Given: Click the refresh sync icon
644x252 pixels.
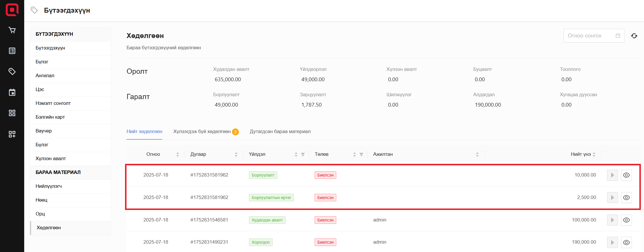Looking at the screenshot, I should (x=634, y=36).
